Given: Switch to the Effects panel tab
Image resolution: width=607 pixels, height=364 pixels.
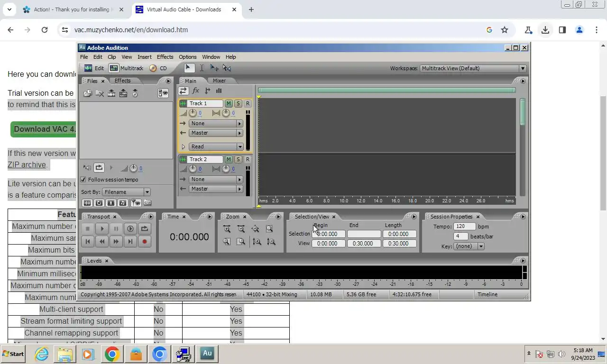Looking at the screenshot, I should point(122,81).
